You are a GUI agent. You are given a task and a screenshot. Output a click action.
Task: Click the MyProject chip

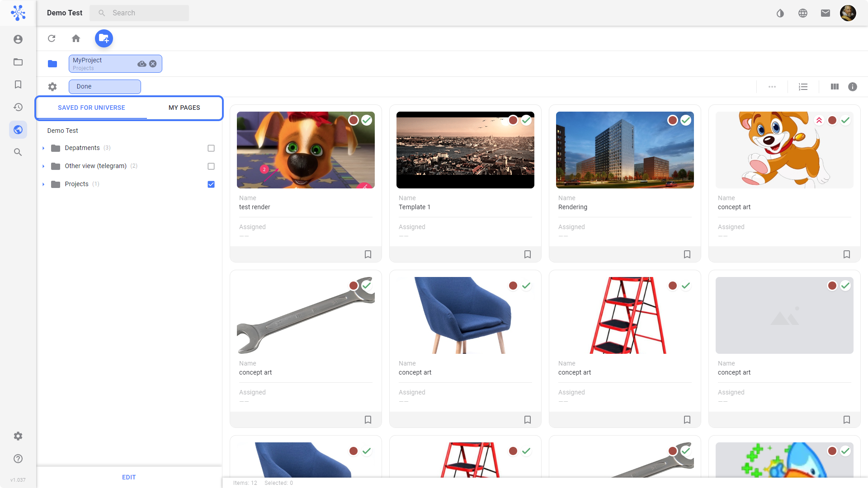tap(115, 64)
